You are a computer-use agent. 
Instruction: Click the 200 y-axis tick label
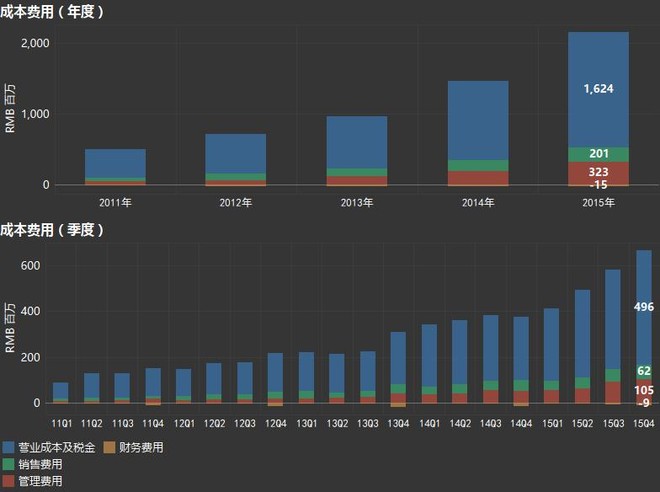(30, 357)
